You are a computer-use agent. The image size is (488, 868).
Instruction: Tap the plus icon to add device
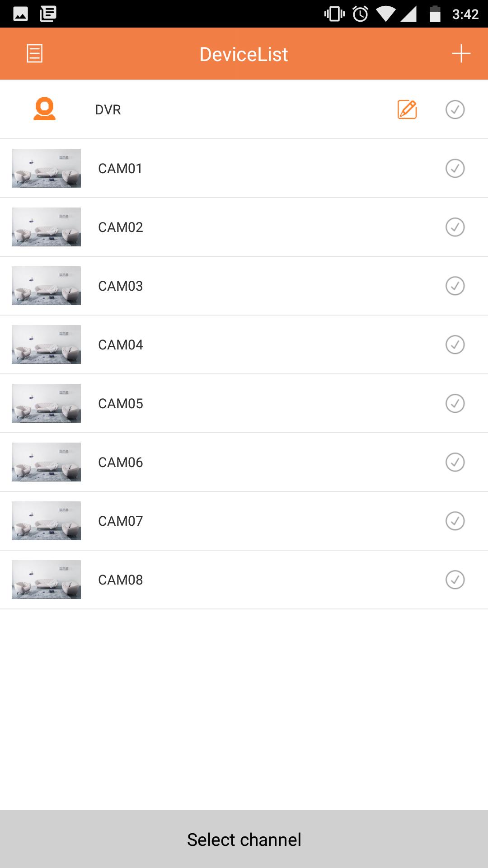click(461, 53)
